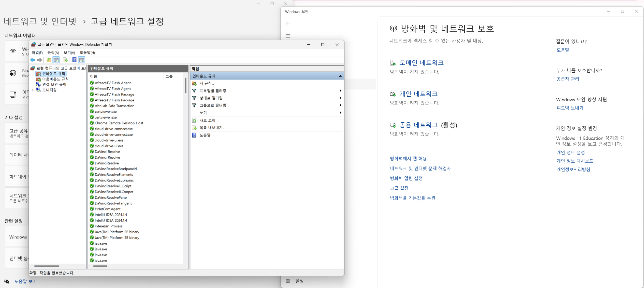
Task: Click 고급 설정 link in Windows 보안
Action: click(399, 188)
